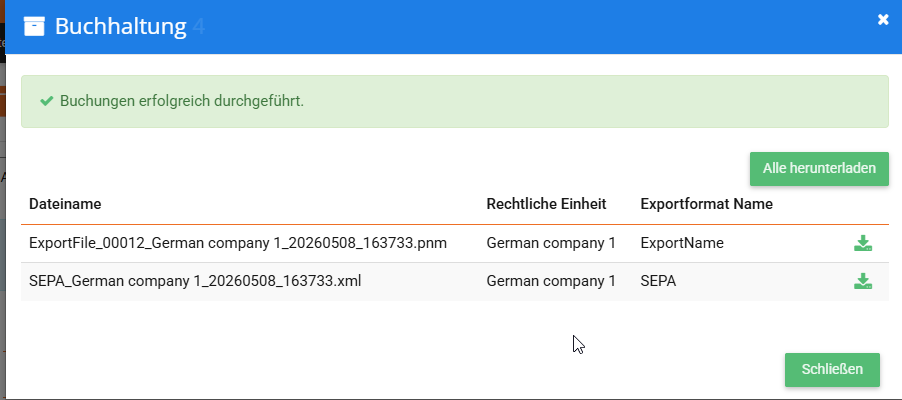
Task: Select the ExportFile_00012 filename text
Action: pyautogui.click(x=238, y=243)
